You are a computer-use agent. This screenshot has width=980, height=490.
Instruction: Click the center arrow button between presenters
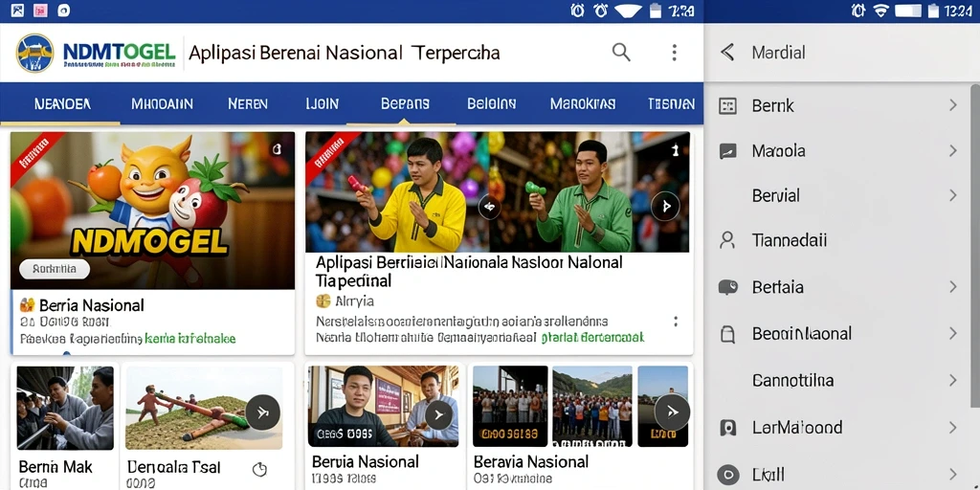click(489, 207)
